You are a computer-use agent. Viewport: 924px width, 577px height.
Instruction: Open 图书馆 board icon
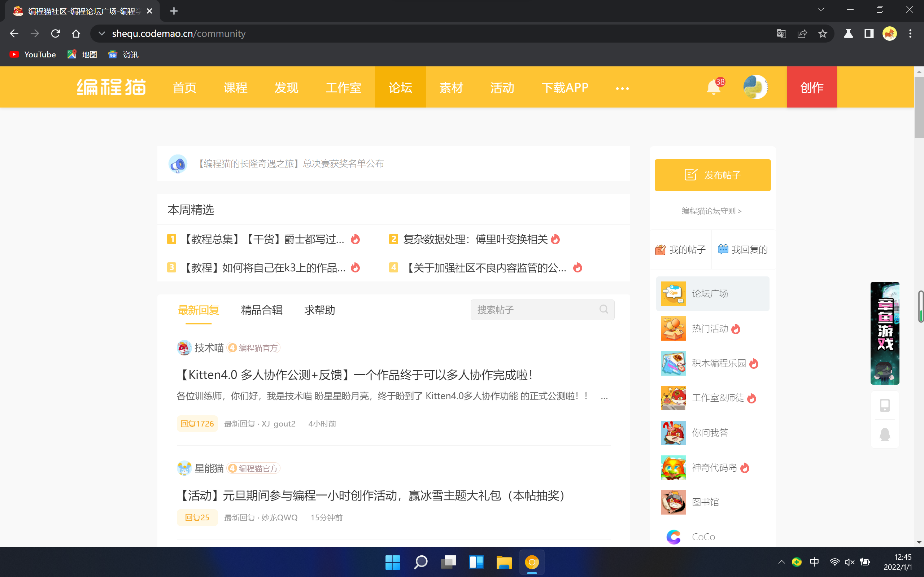tap(673, 502)
